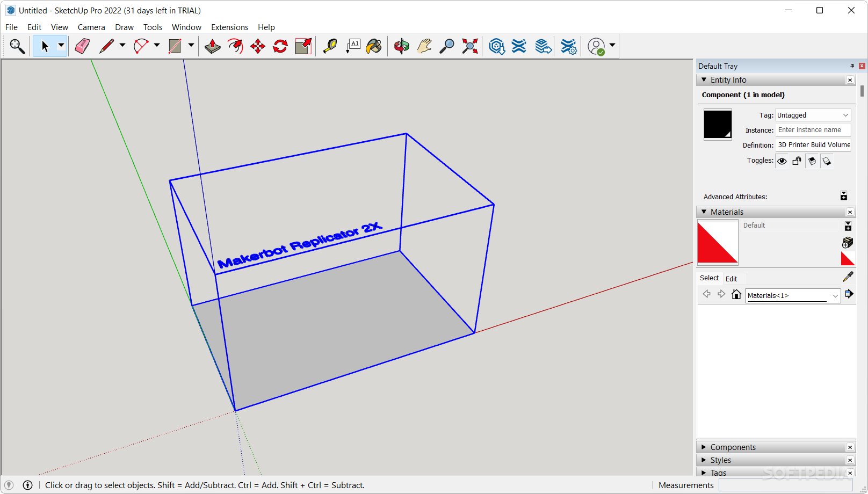Close the Materials panel

pyautogui.click(x=850, y=212)
